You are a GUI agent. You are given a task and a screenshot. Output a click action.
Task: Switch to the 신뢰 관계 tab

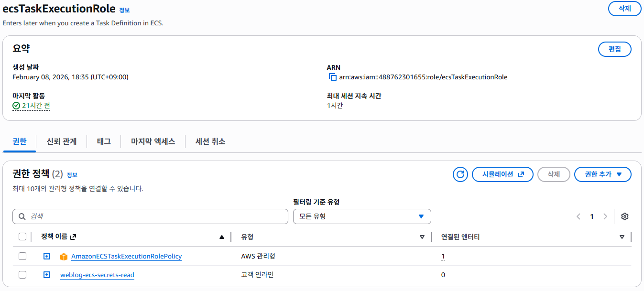62,141
